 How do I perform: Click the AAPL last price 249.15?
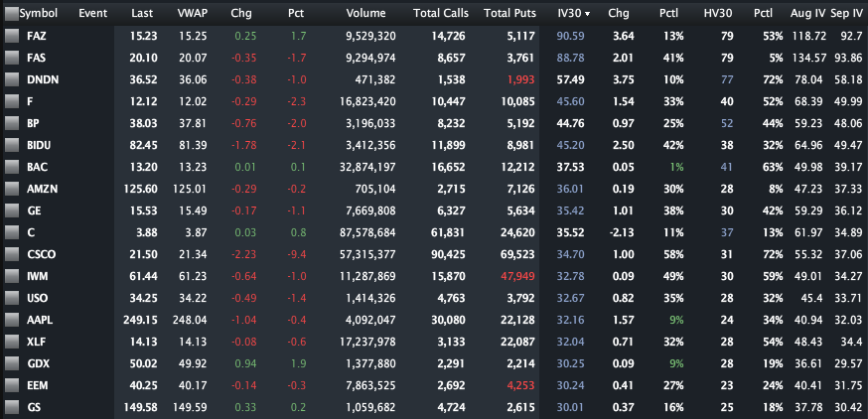(x=141, y=320)
